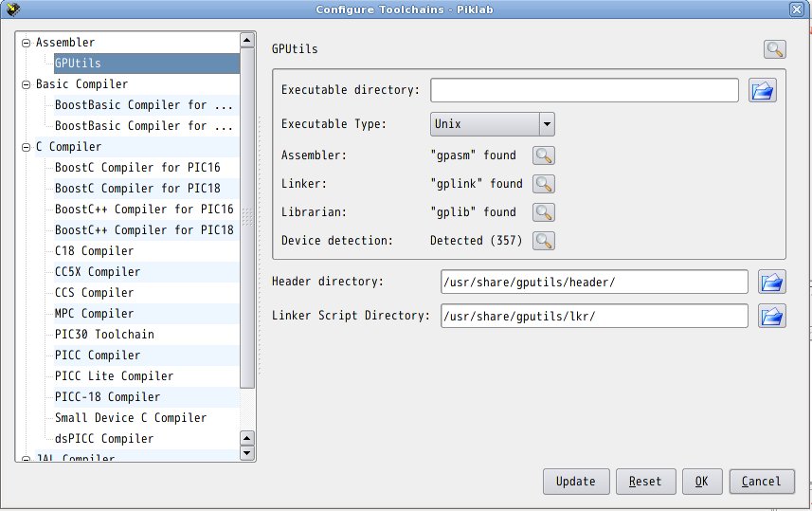The image size is (812, 511).
Task: Click the '"gplib" found' status text
Action: [x=474, y=212]
